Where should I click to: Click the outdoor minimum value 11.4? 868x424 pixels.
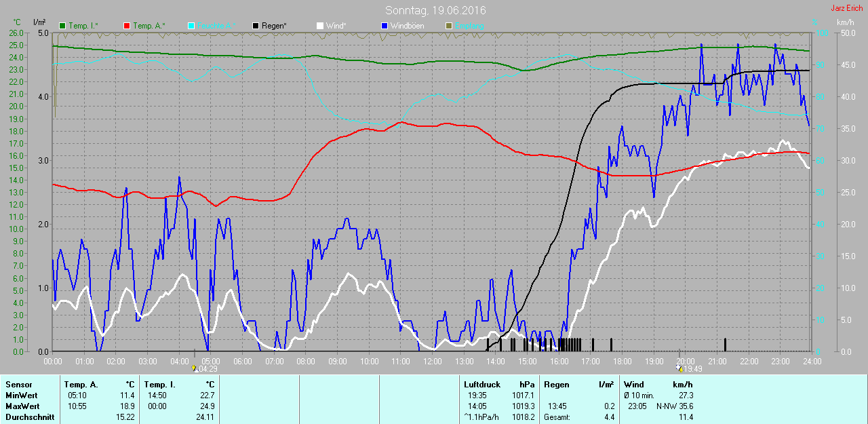127,396
